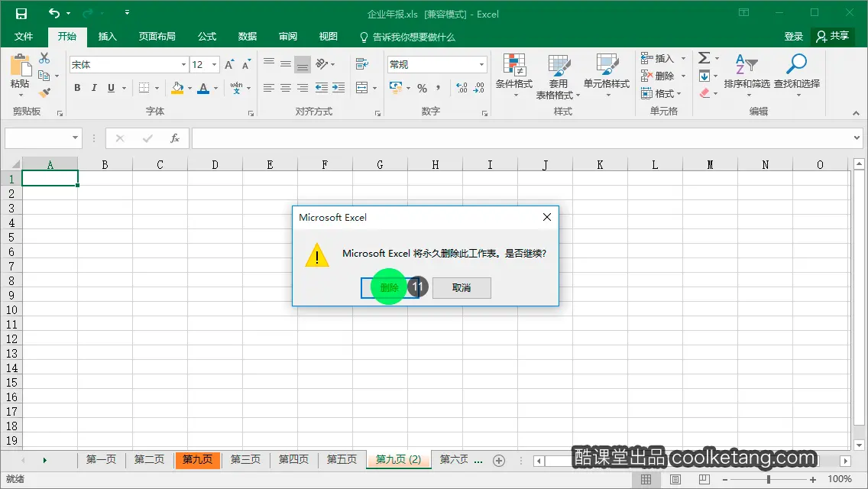Apply the yellow fill color bucket
This screenshot has width=868, height=489.
177,88
